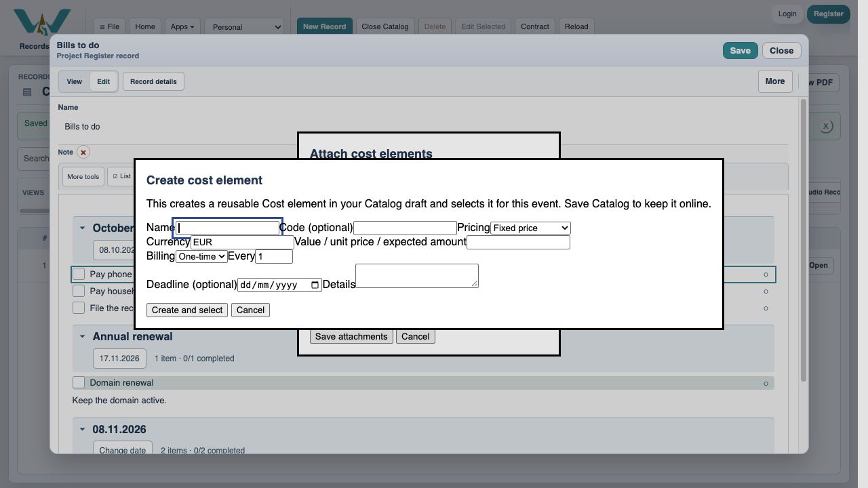Click Create and select button

pyautogui.click(x=187, y=310)
